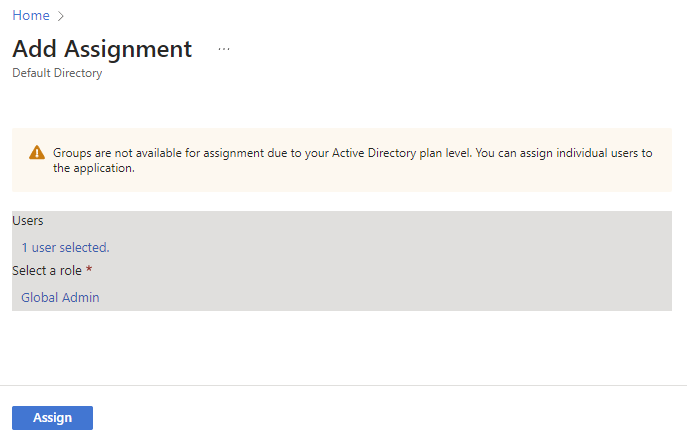Click the orange warning triangle icon
The image size is (687, 437).
[x=37, y=153]
